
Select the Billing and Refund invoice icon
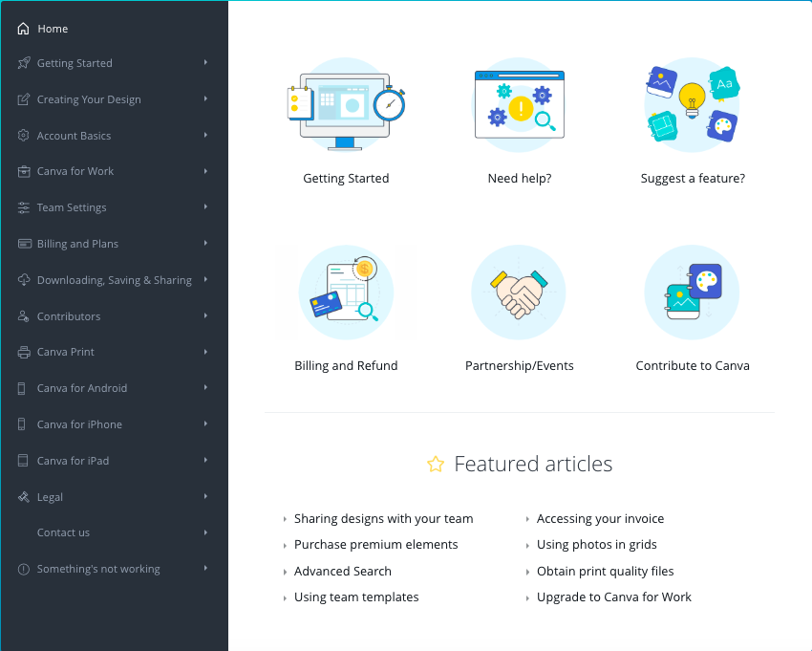pos(346,291)
